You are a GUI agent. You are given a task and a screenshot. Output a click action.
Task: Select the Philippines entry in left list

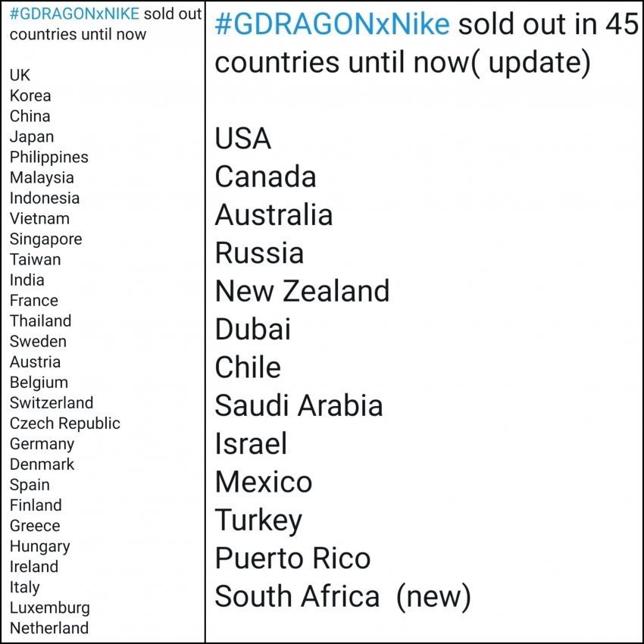click(x=48, y=158)
